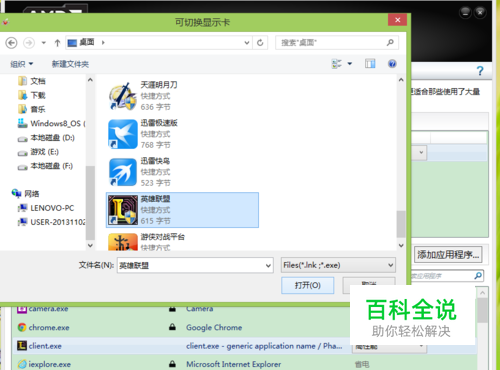Viewport: 500px width, 370px height.
Task: Open view options dropdown arrow
Action: 350,64
